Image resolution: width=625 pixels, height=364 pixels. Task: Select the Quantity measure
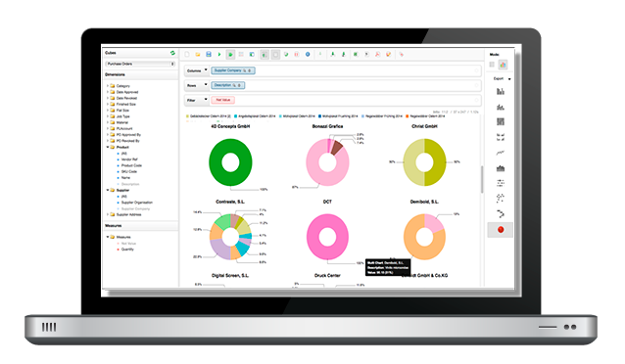tap(127, 250)
